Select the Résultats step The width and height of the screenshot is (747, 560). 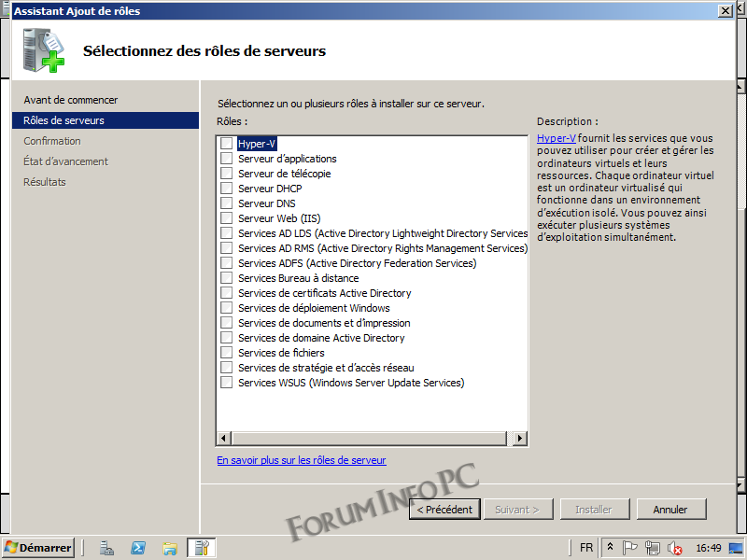(x=45, y=182)
